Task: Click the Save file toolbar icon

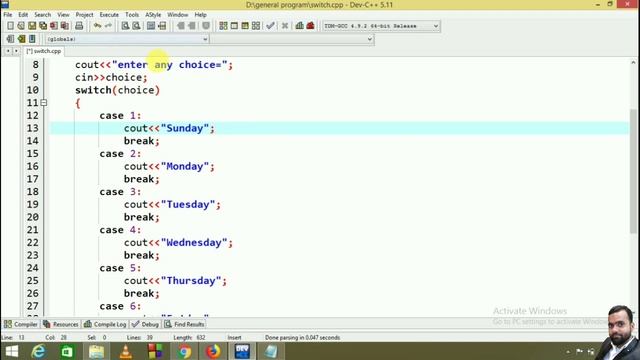Action: click(x=32, y=26)
